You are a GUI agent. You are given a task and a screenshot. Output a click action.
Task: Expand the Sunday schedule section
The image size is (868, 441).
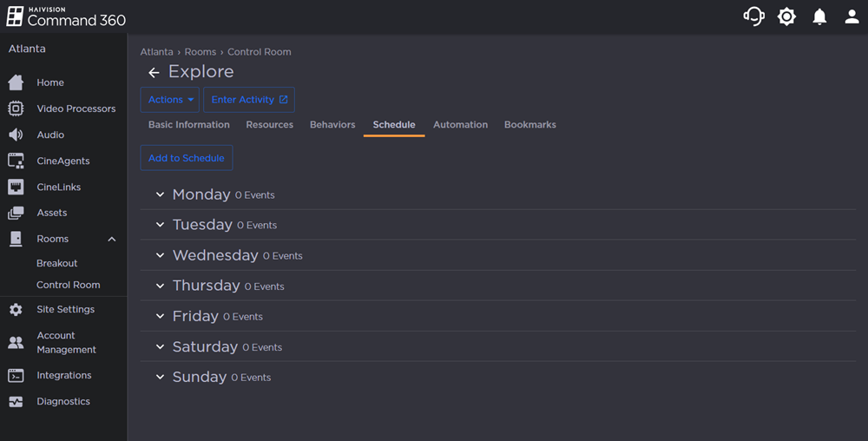(x=160, y=377)
